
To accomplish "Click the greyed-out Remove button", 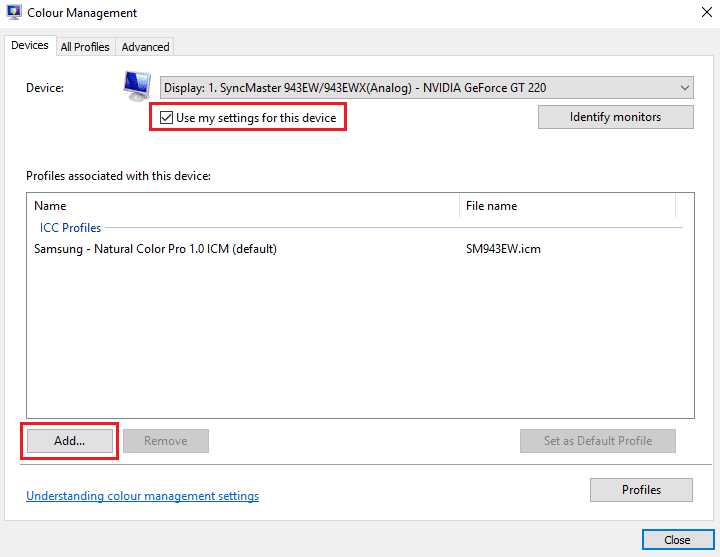I will 166,441.
